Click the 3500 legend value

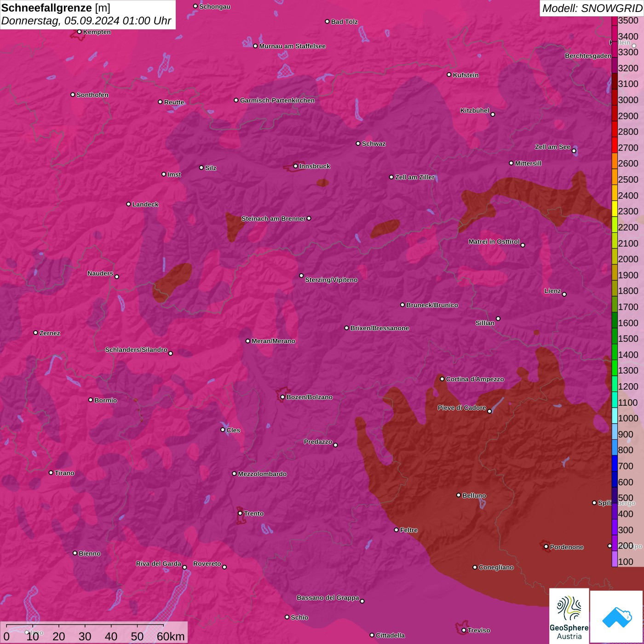[x=628, y=21]
